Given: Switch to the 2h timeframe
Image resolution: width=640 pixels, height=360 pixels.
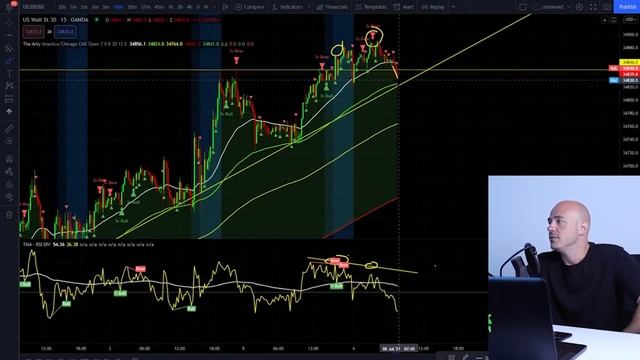Looking at the screenshot, I should 180,7.
